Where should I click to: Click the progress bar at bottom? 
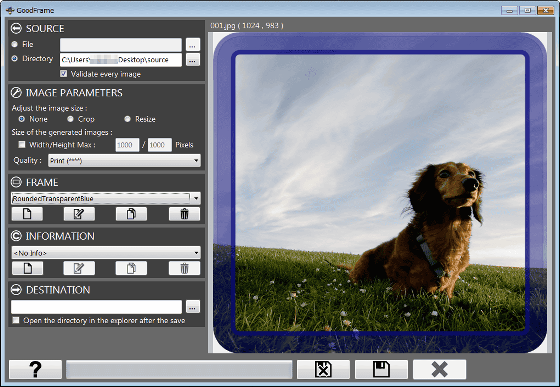tap(179, 369)
